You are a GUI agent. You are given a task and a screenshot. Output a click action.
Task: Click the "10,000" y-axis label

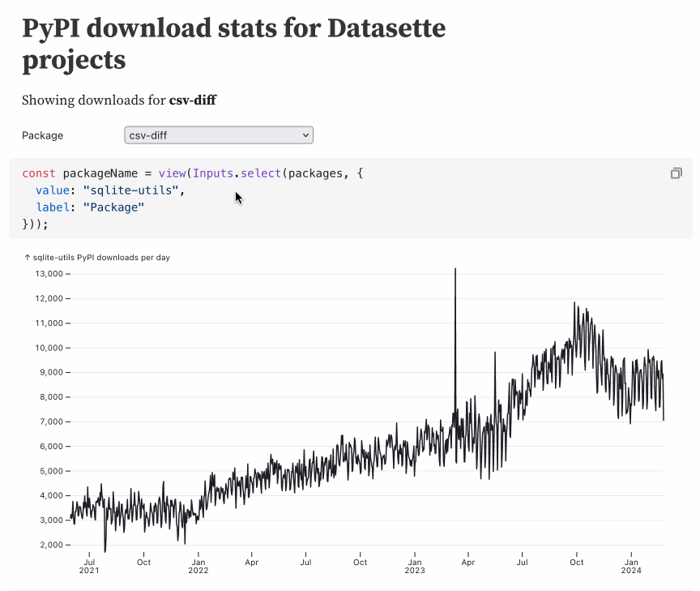pos(49,348)
